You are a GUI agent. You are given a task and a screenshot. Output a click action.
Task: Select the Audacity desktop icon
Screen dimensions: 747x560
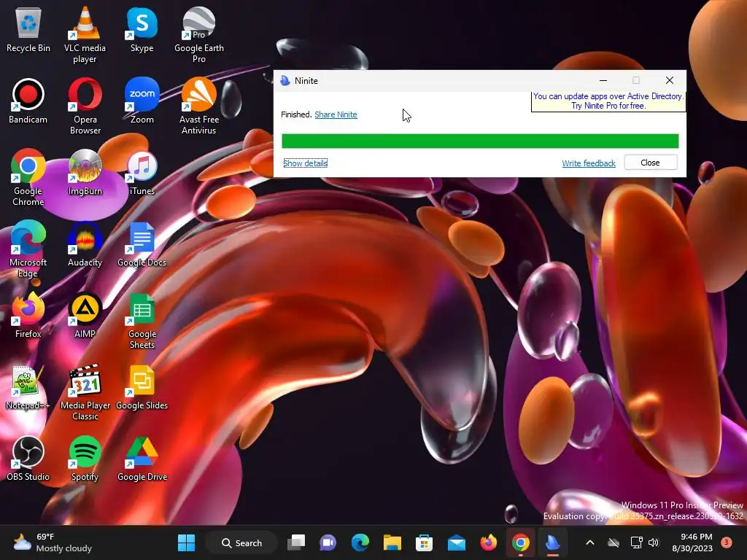click(85, 244)
